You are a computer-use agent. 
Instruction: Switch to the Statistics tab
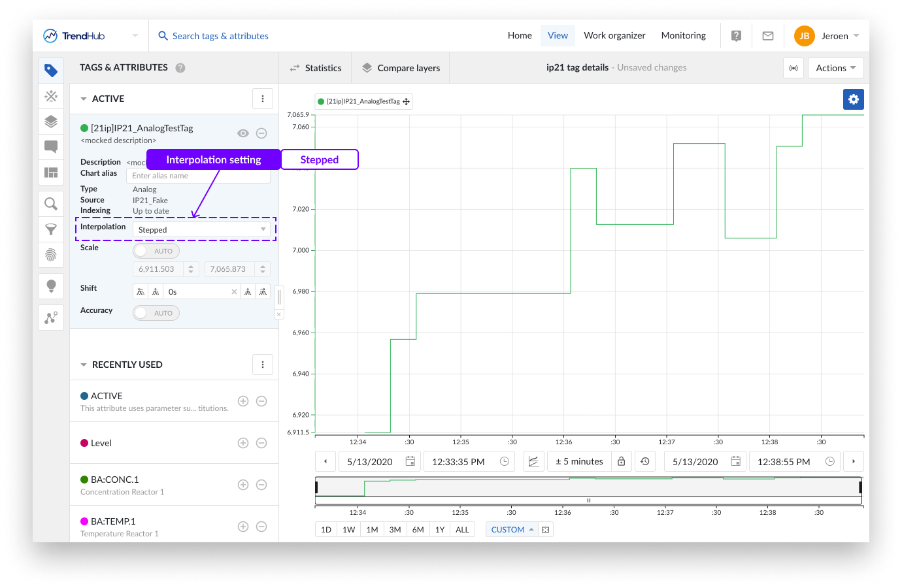pos(315,68)
